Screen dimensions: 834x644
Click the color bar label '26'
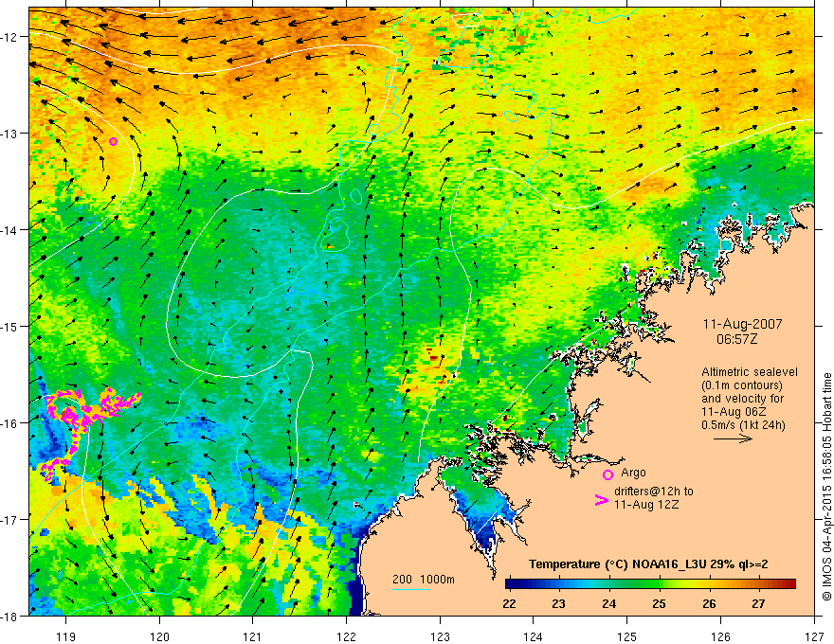point(709,603)
